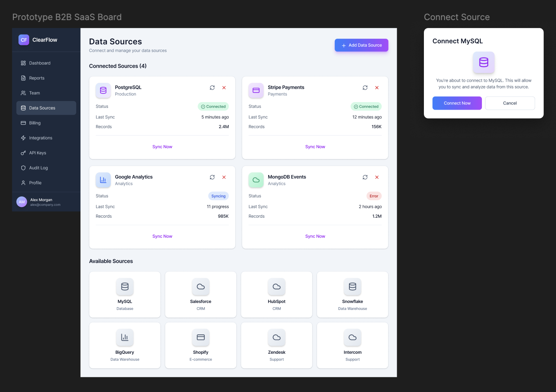Viewport: 556px width, 392px height.
Task: Remove MongoDB Events using the red X
Action: 377,177
